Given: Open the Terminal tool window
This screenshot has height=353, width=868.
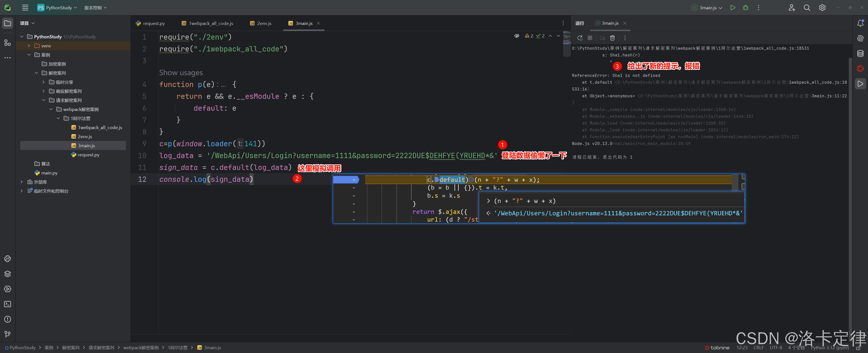Looking at the screenshot, I should pyautogui.click(x=7, y=304).
